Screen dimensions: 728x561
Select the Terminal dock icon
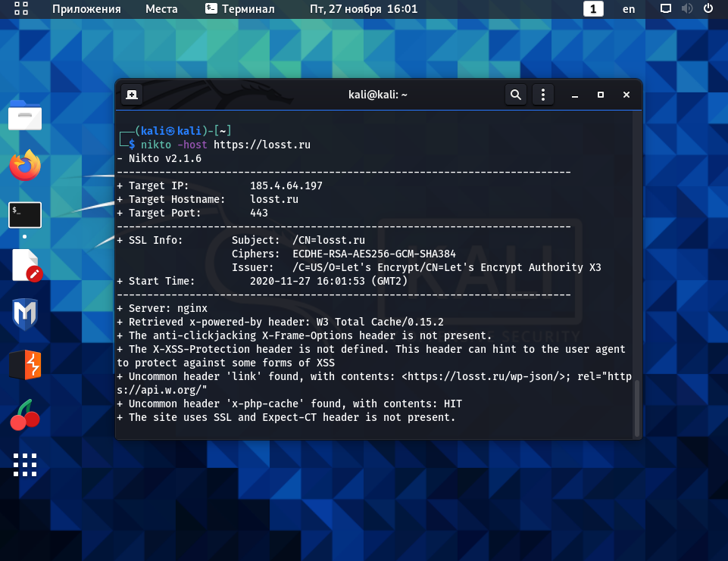pos(25,215)
